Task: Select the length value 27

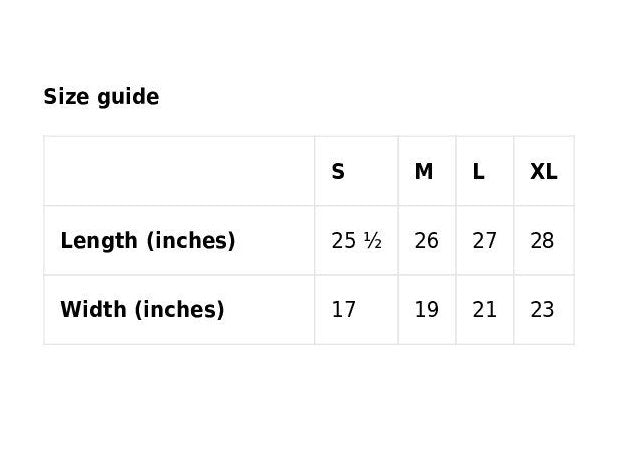Action: click(x=484, y=241)
